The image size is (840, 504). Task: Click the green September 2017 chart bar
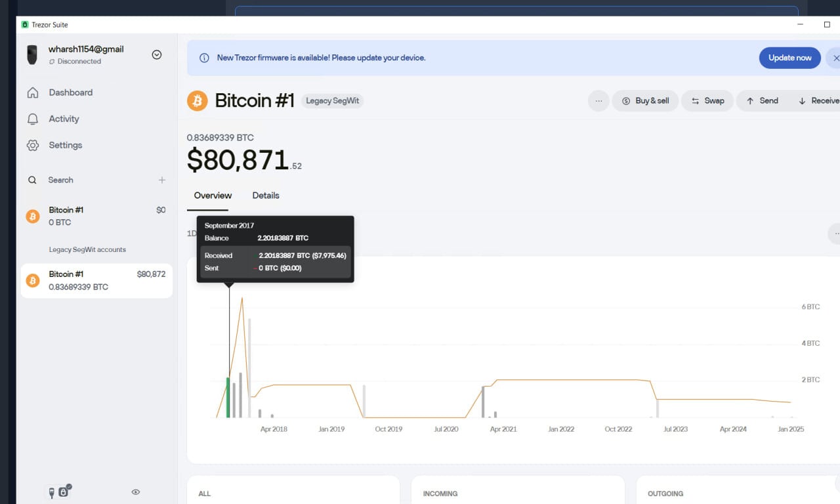228,398
